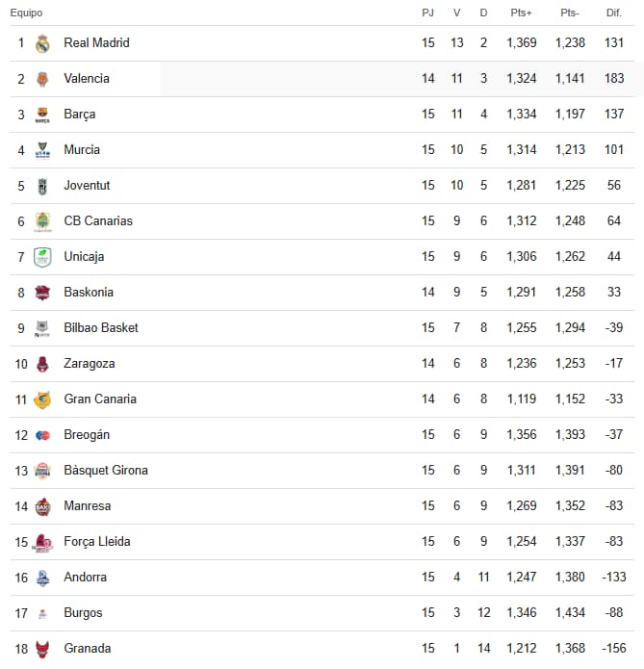Select the Andorra standings row name

click(x=85, y=578)
